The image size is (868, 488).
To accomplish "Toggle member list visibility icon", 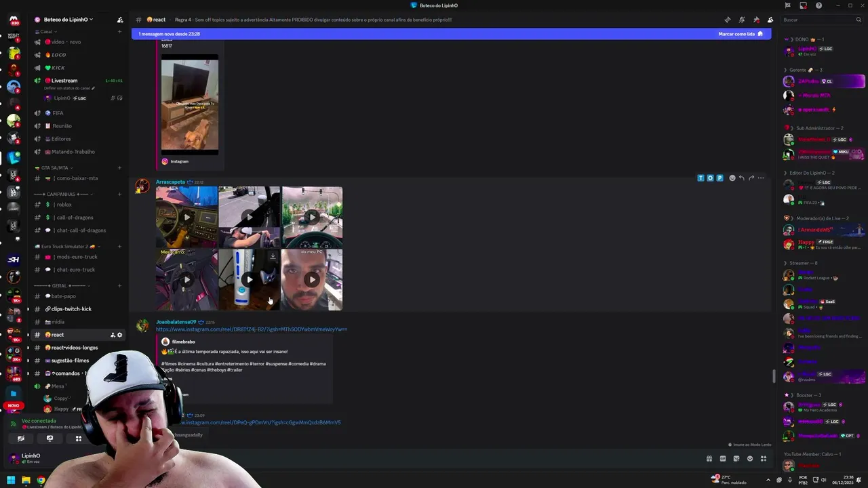I will (x=770, y=20).
